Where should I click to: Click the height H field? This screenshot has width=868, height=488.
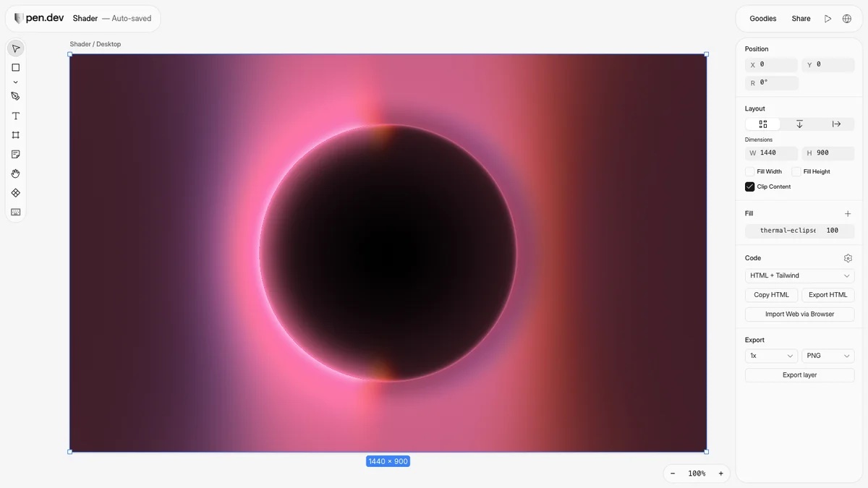[x=828, y=153]
